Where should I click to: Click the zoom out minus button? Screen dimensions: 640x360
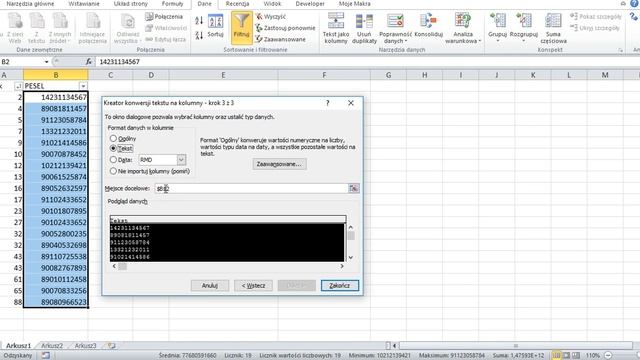pos(608,356)
